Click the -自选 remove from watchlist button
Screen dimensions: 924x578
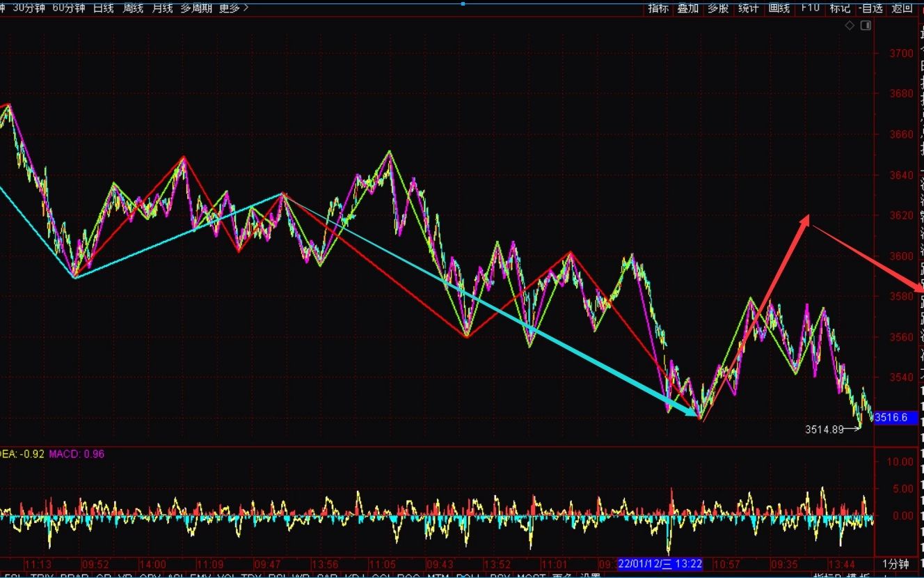[x=870, y=8]
